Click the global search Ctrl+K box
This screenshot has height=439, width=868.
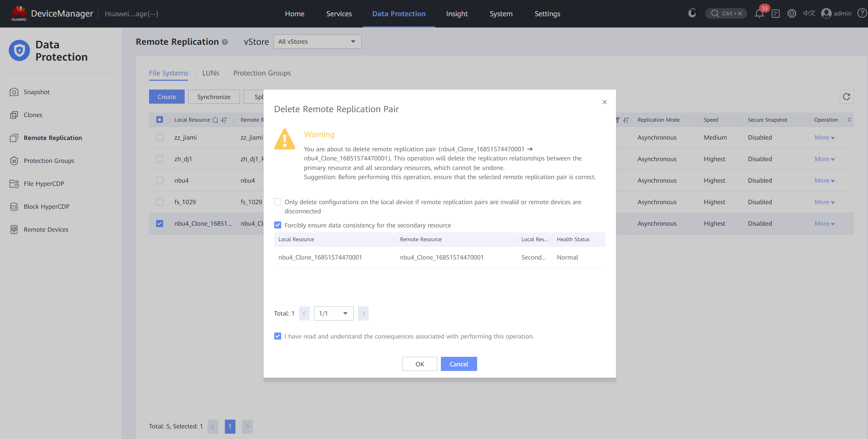tap(726, 14)
